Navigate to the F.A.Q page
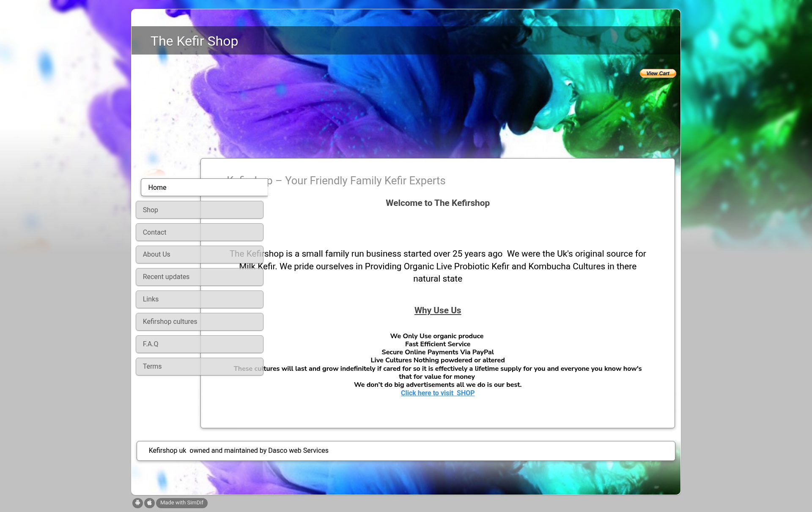The image size is (812, 512). coord(200,344)
